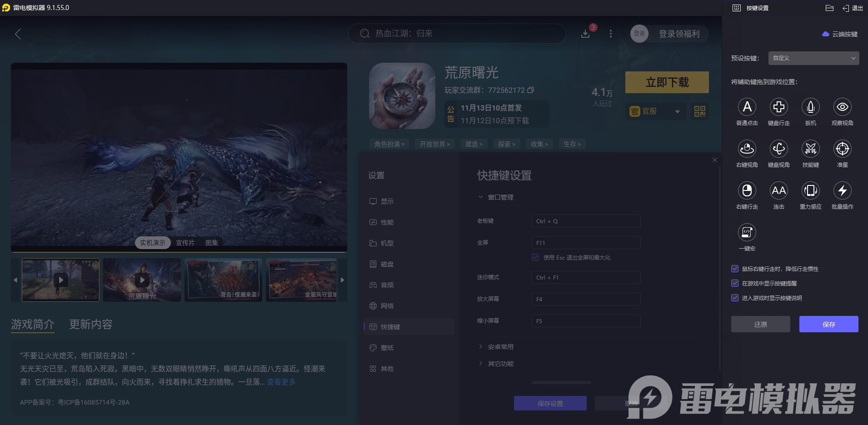
Task: Select the 连击 combo tap icon
Action: coord(778,191)
